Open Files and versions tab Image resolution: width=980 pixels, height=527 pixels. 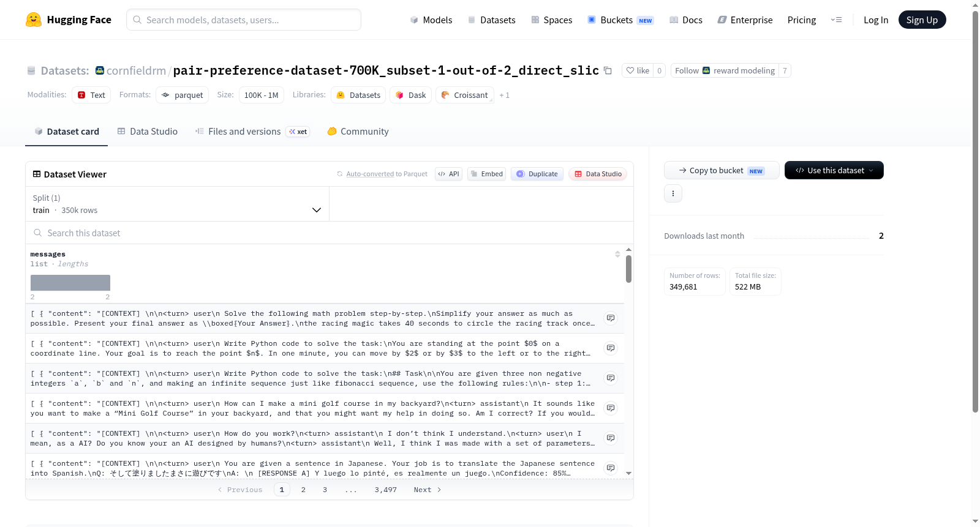pos(252,132)
